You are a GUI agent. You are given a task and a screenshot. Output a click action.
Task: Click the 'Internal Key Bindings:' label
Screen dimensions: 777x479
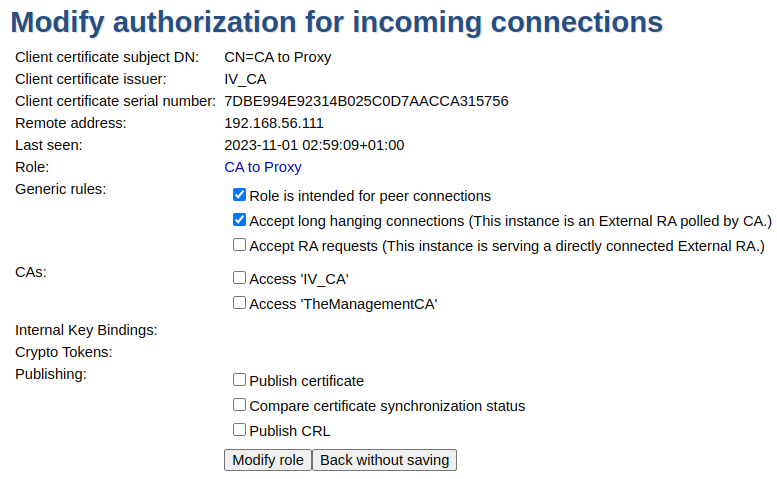86,330
